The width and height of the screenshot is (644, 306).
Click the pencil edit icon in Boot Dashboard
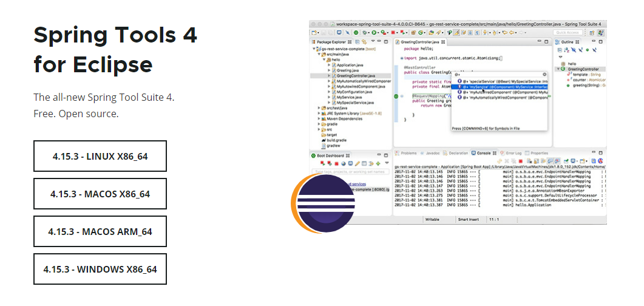pyautogui.click(x=358, y=163)
